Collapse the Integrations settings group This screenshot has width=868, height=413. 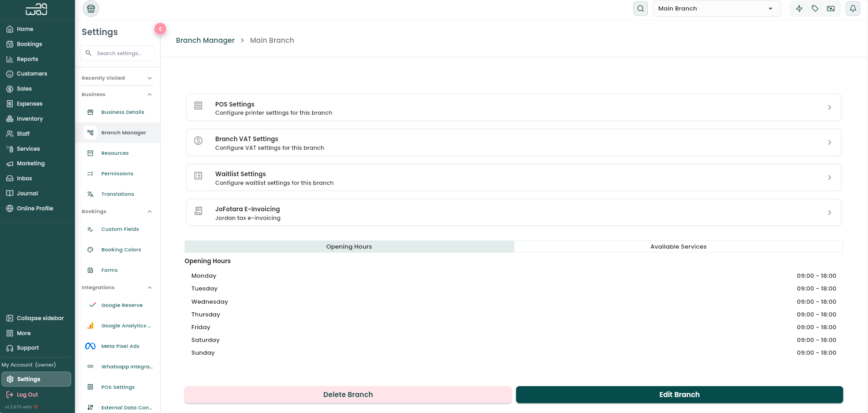coord(117,287)
